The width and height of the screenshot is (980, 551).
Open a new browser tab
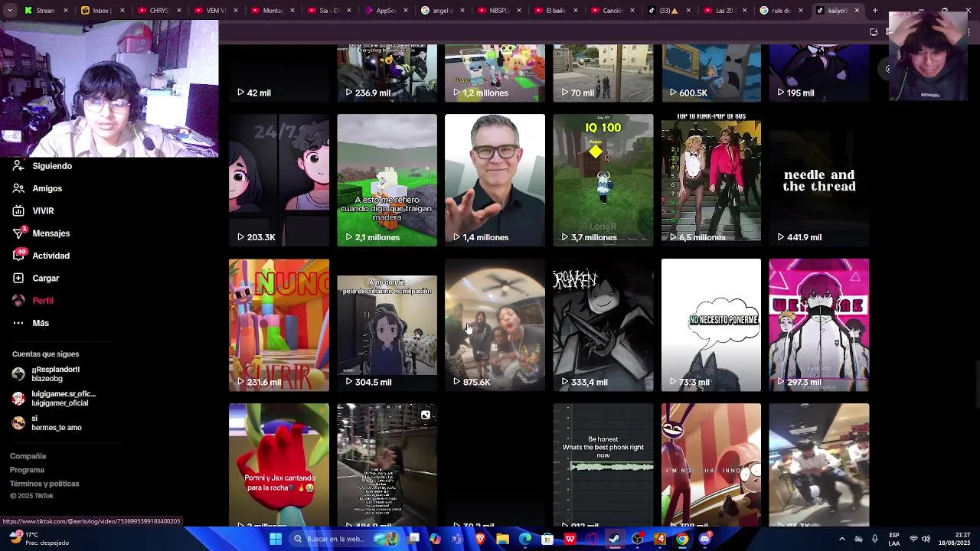875,11
